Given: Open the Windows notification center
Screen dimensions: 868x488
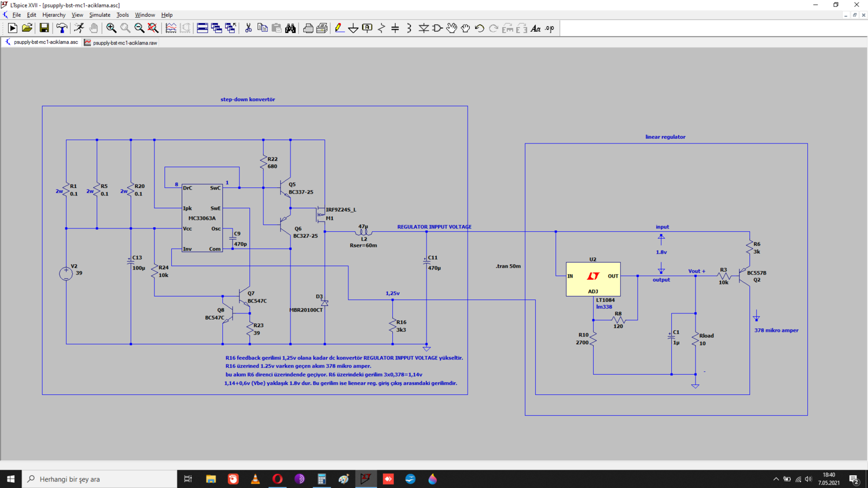Looking at the screenshot, I should point(854,479).
